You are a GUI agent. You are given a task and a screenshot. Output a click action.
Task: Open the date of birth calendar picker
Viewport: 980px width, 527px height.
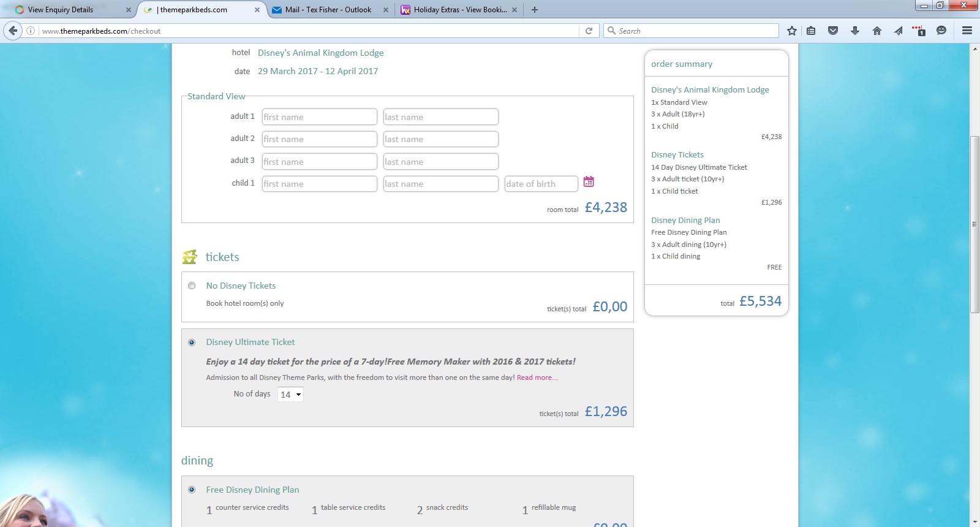tap(589, 182)
